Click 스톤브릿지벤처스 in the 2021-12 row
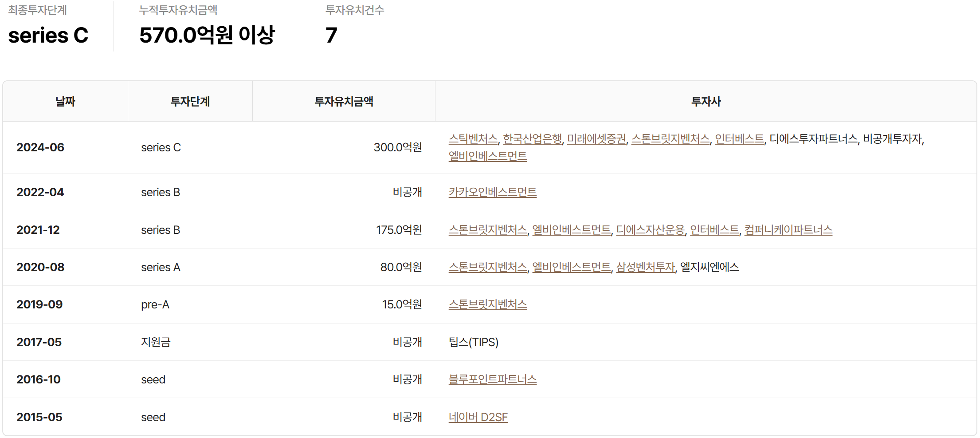 (487, 230)
